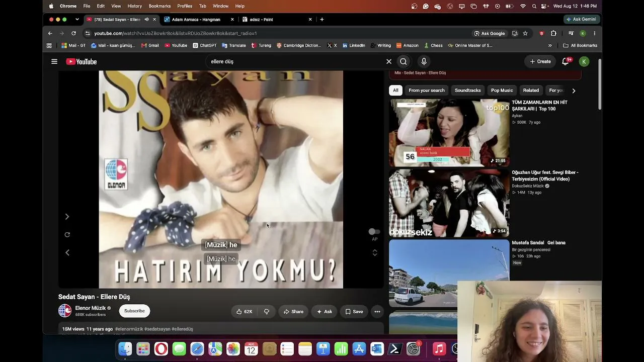Select the Related filter chip
Image resolution: width=644 pixels, height=362 pixels.
tap(531, 90)
